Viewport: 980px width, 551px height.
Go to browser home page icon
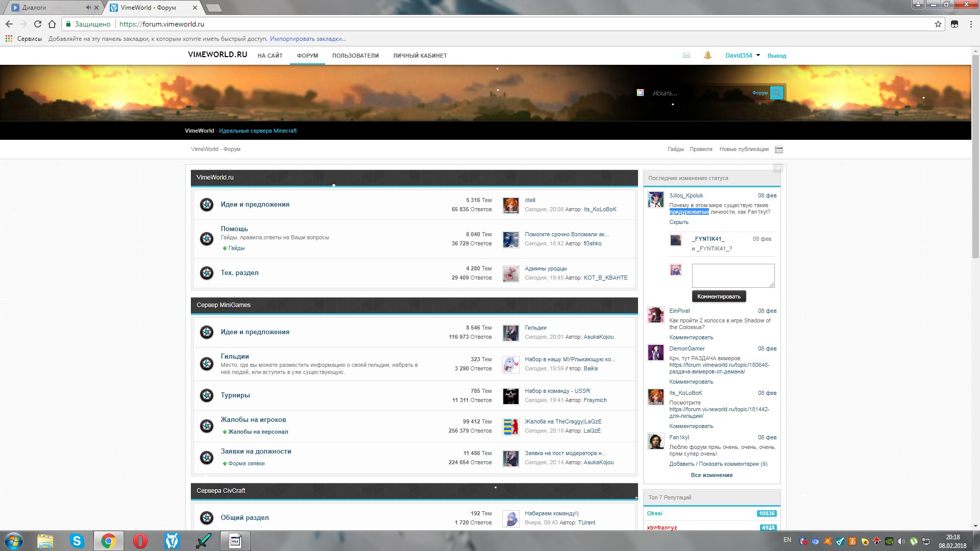click(52, 24)
